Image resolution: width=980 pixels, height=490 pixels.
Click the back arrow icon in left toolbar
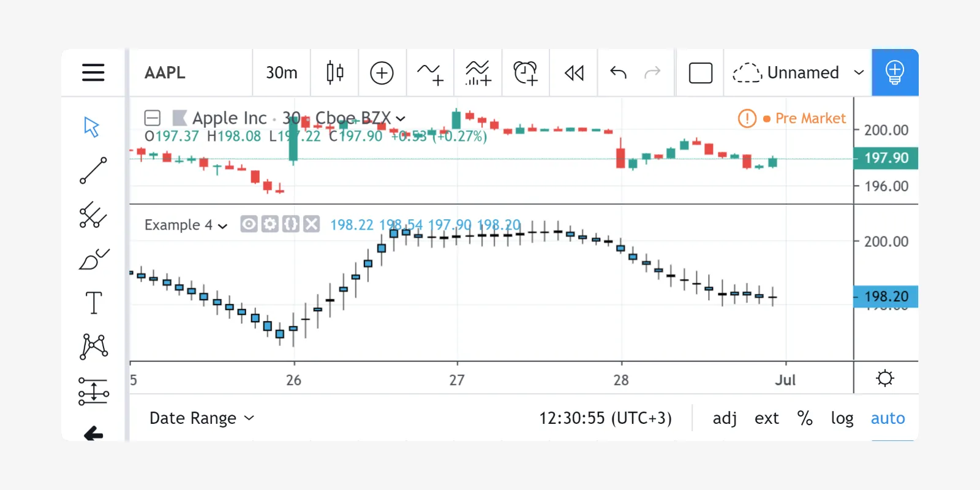coord(93,434)
